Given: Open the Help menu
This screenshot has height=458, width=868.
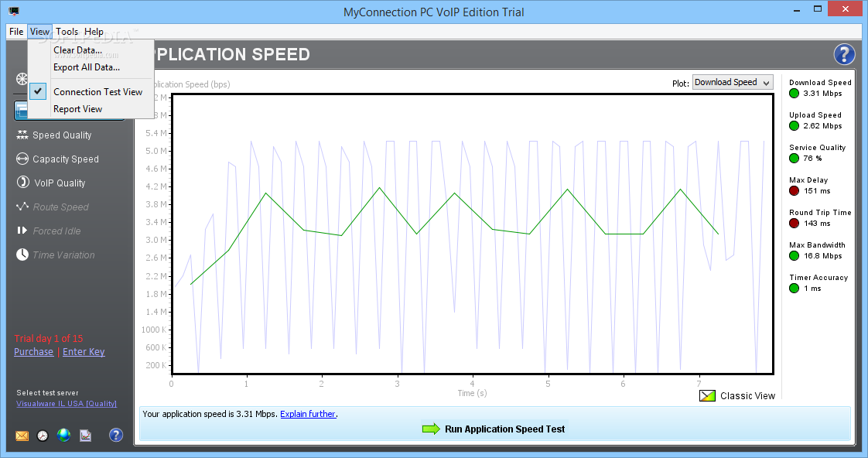Looking at the screenshot, I should point(94,32).
